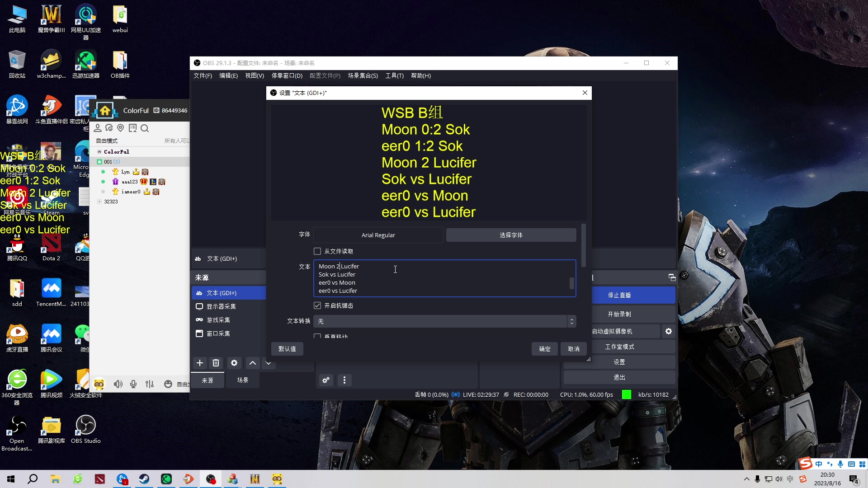The height and width of the screenshot is (488, 868).
Task: Open the 文本转换 dropdown
Action: [x=444, y=321]
